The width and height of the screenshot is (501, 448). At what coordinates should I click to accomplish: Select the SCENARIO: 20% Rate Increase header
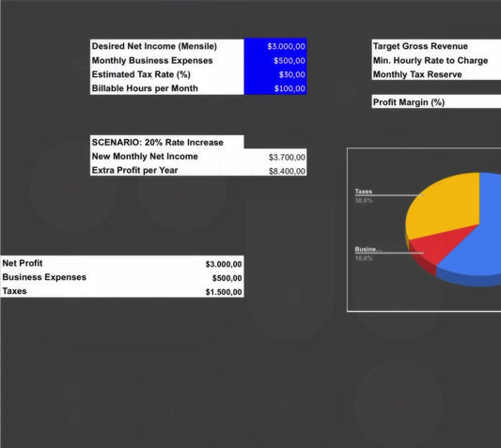(166, 142)
